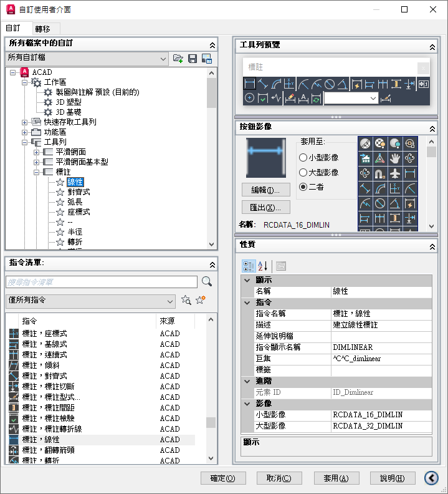The image size is (448, 494).
Task: Select the Angular dimension icon in toolbar preview
Action: pos(343,84)
